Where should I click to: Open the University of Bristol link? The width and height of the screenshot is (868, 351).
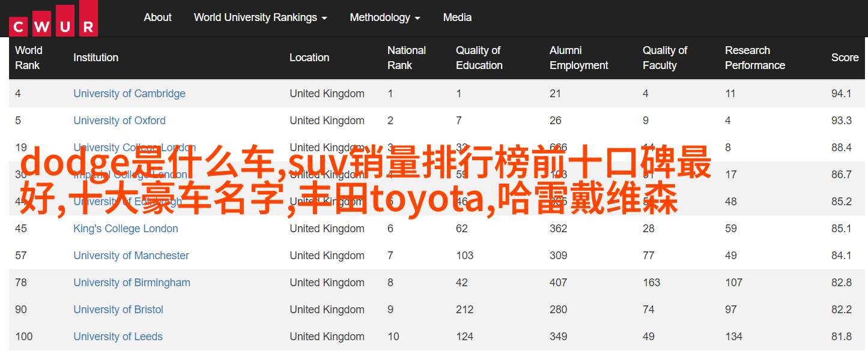click(118, 310)
